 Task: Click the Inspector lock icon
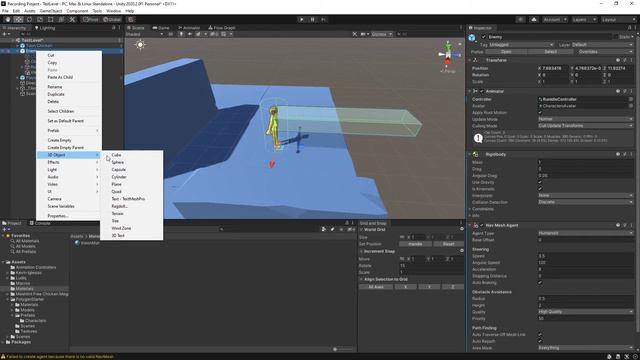click(629, 28)
